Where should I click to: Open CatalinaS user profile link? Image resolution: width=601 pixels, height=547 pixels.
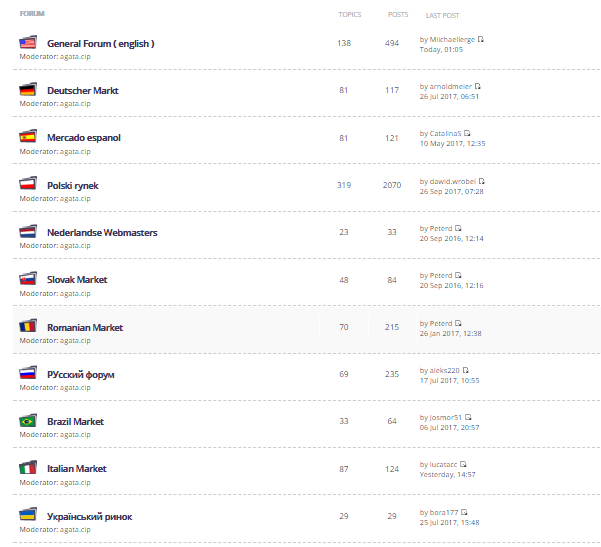click(x=445, y=133)
